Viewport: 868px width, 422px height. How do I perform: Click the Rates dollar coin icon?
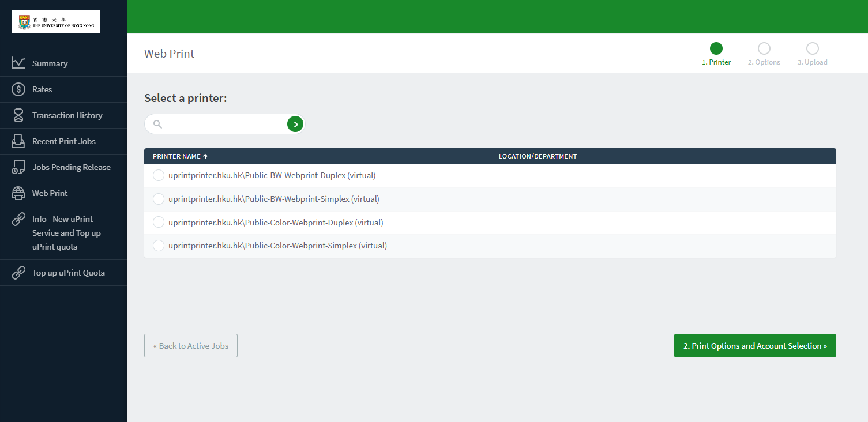click(x=18, y=89)
